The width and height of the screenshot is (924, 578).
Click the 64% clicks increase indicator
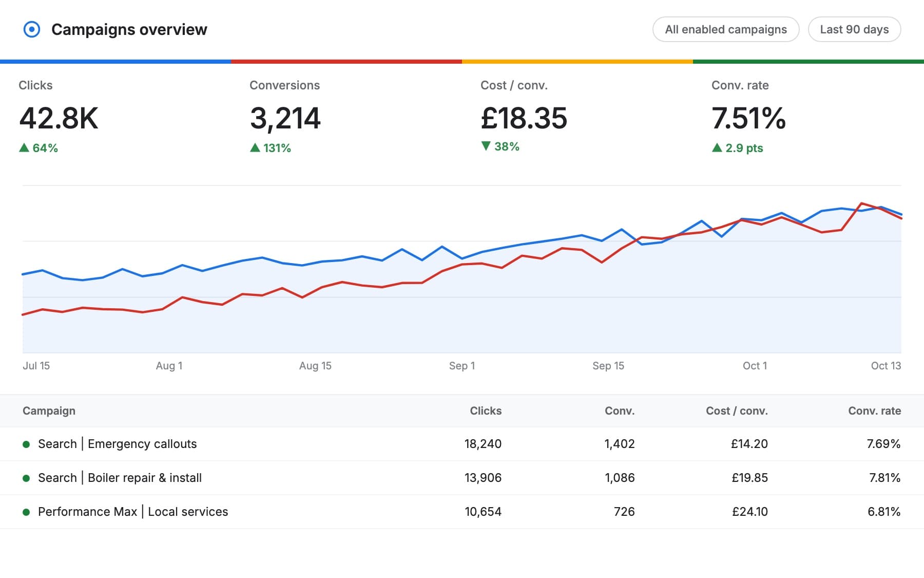click(x=38, y=148)
